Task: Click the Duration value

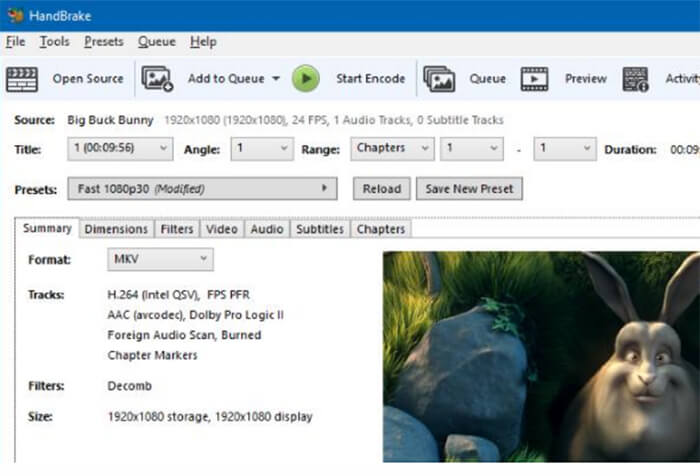Action: tap(685, 150)
